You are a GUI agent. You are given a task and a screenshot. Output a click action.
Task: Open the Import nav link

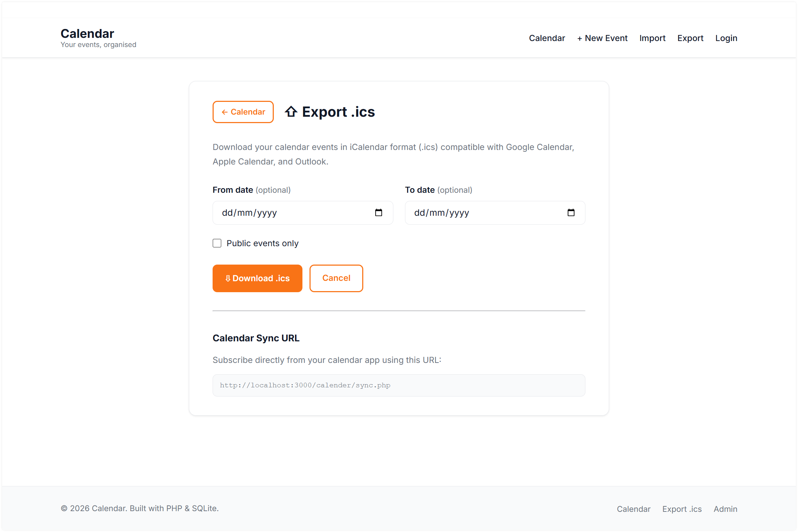coord(652,38)
